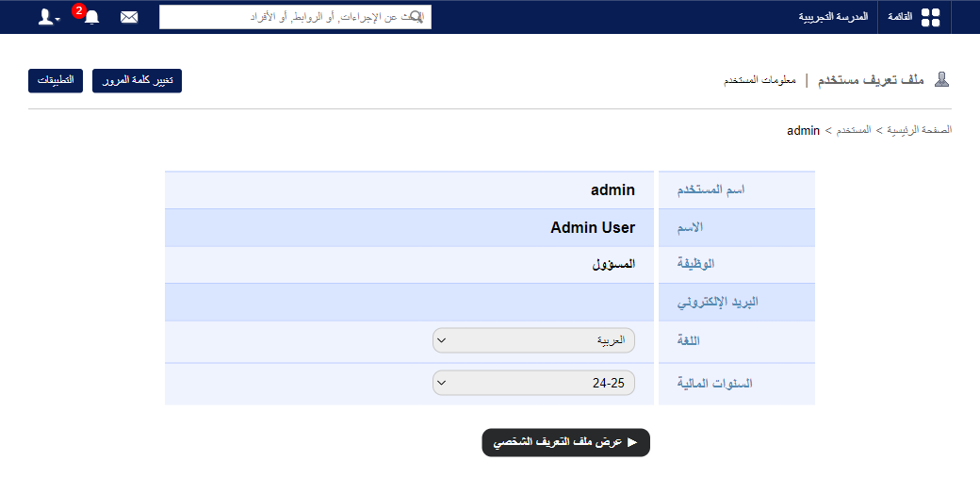Click عرض ملف التعريف الشخصي button
This screenshot has width=980, height=494.
[565, 442]
